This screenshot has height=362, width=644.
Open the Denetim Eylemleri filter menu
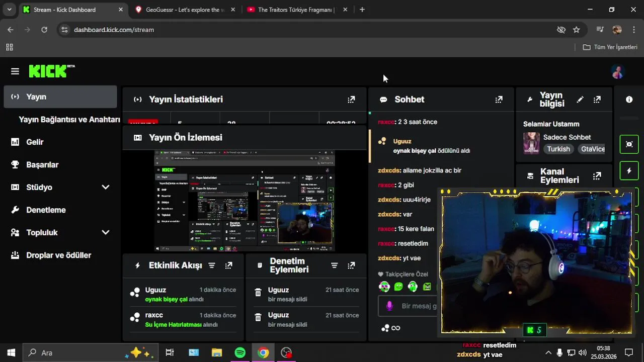[x=335, y=265]
